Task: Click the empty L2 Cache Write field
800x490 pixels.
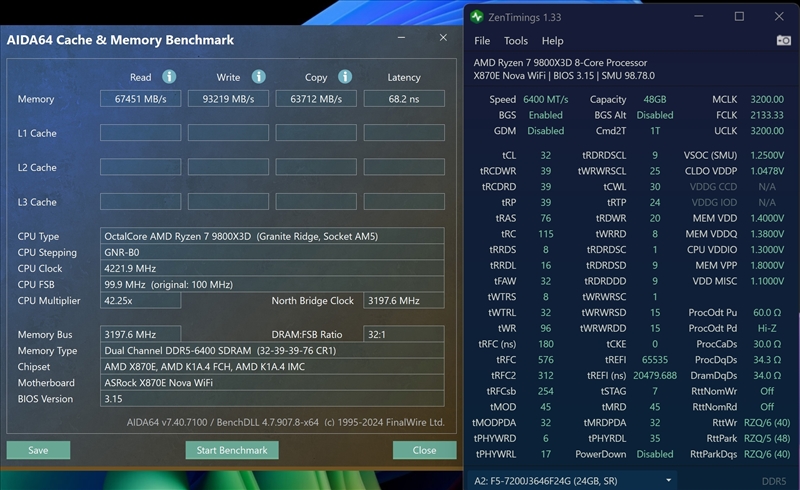Action: click(x=229, y=167)
